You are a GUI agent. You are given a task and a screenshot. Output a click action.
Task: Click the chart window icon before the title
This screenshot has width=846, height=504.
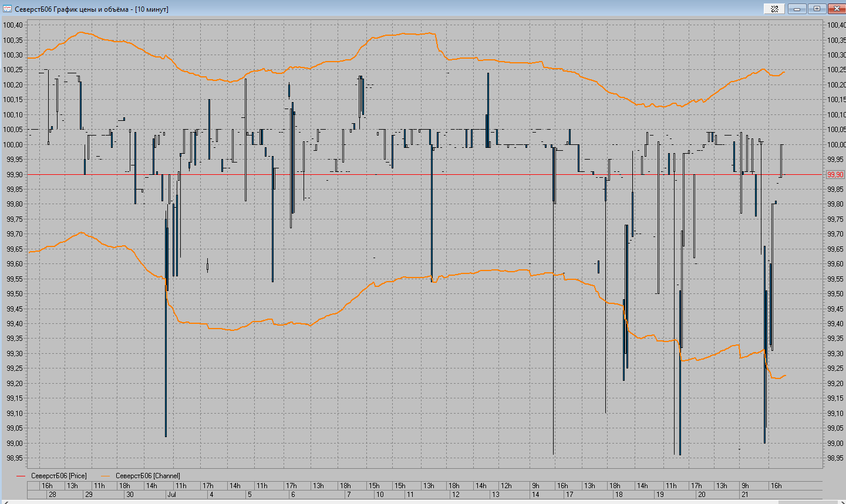(x=8, y=9)
